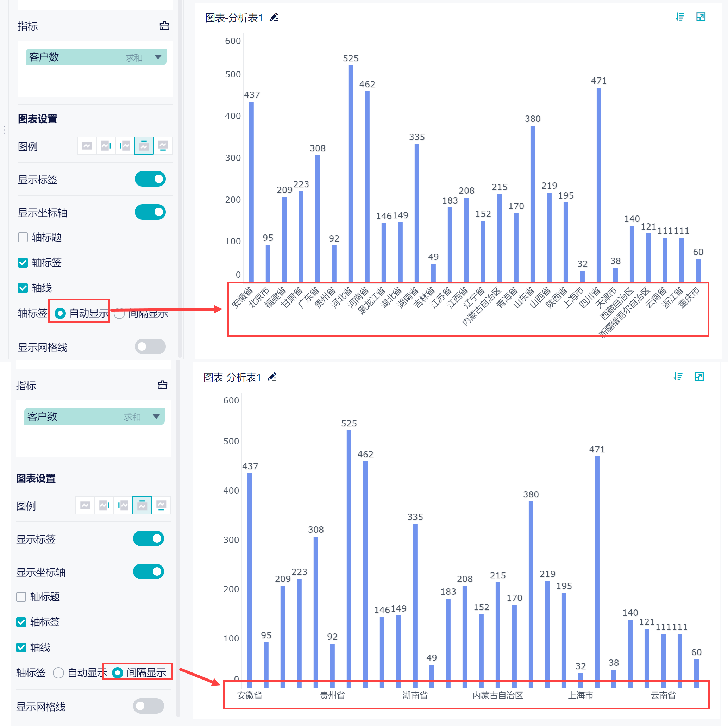Toggle 显示坐标轴 switch in lower panel
728x726 pixels.
coord(149,571)
